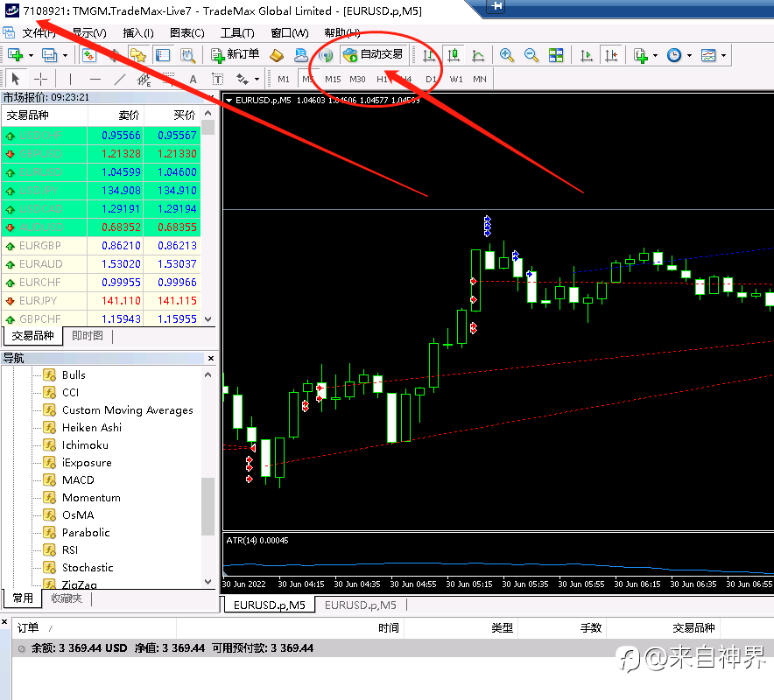The image size is (774, 700).
Task: Select the Ichimoku indicator in Navigator
Action: [x=85, y=445]
